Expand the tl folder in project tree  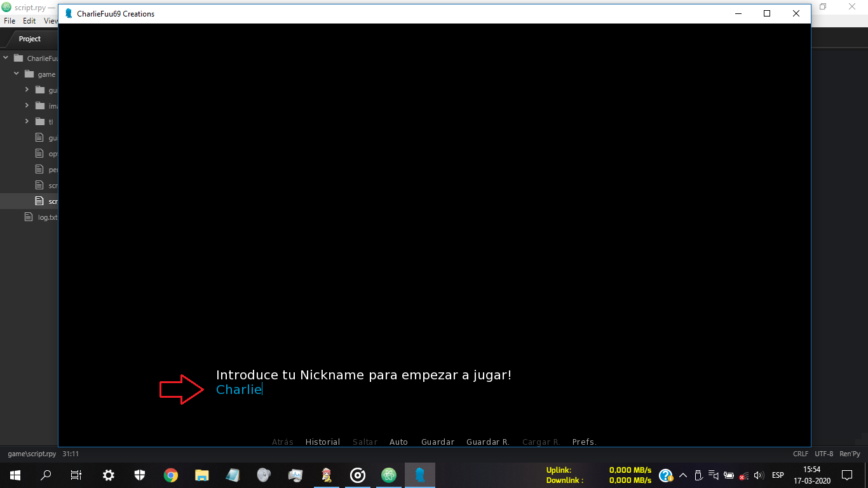pyautogui.click(x=27, y=121)
